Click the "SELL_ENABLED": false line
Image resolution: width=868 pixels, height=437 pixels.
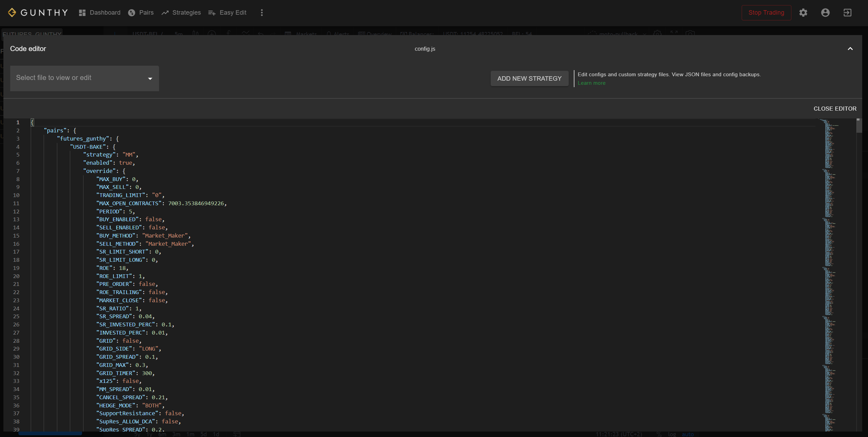coord(132,227)
